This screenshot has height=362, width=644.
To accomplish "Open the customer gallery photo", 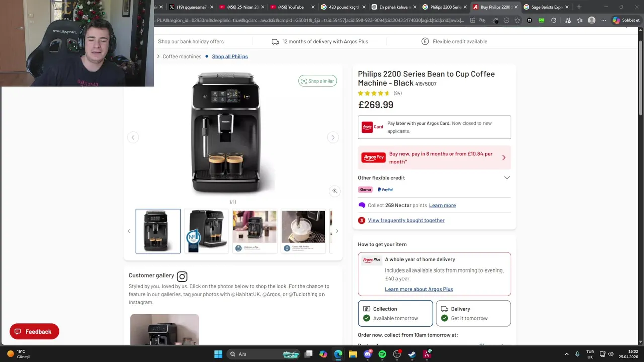I will click(x=165, y=329).
